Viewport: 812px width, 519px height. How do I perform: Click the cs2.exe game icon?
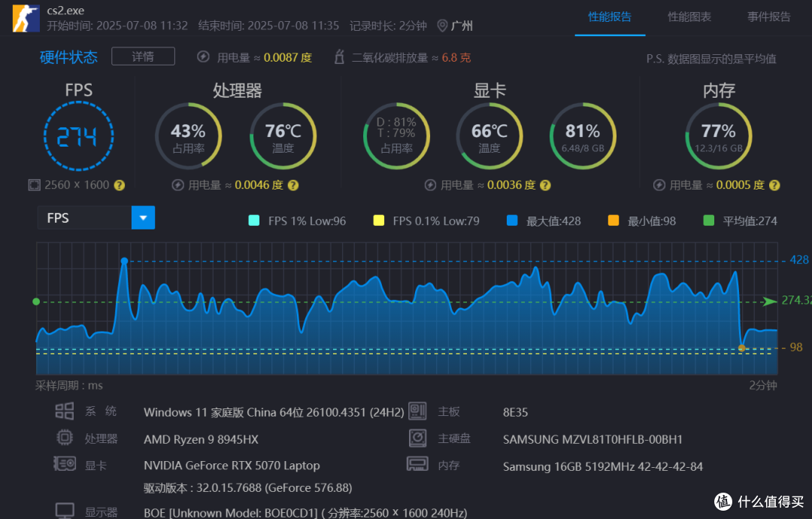(x=26, y=19)
